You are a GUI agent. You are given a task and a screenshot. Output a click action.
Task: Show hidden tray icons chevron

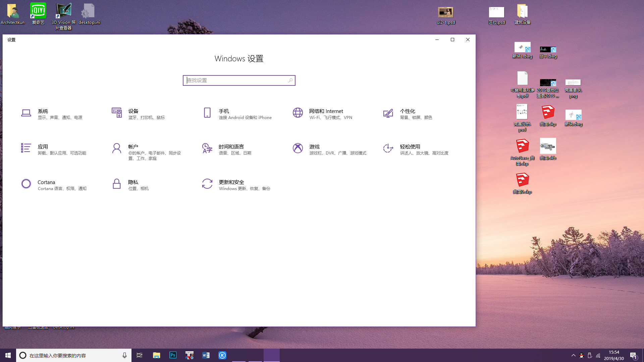tap(573, 355)
